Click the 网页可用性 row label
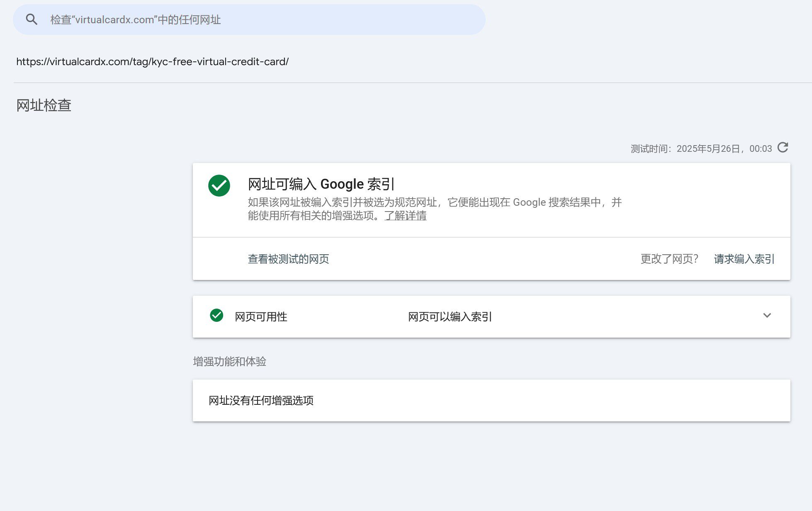This screenshot has width=812, height=511. pos(261,317)
